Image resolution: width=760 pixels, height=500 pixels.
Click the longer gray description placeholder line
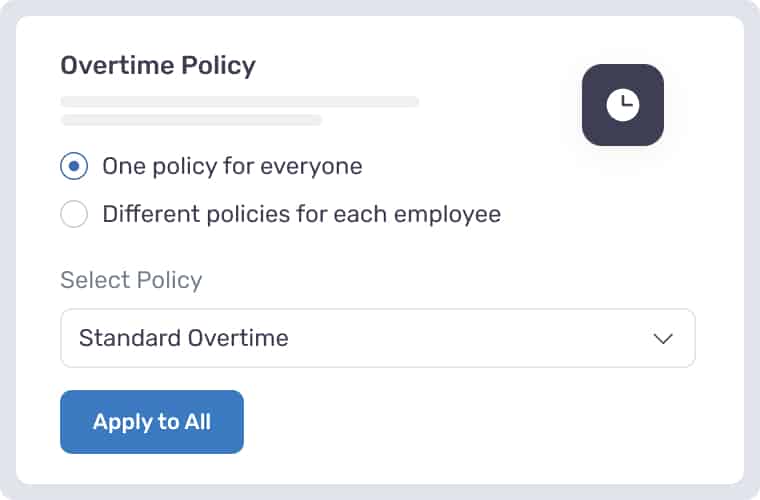click(x=239, y=102)
